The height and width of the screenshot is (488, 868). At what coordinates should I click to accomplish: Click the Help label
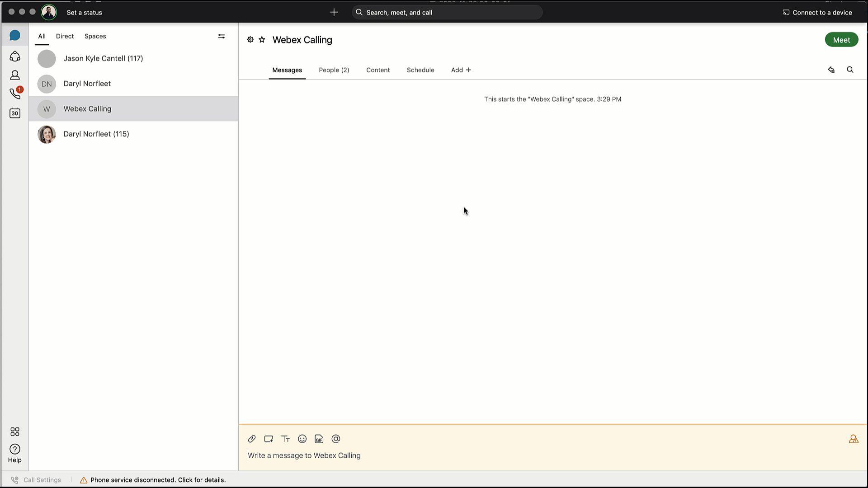(x=15, y=460)
